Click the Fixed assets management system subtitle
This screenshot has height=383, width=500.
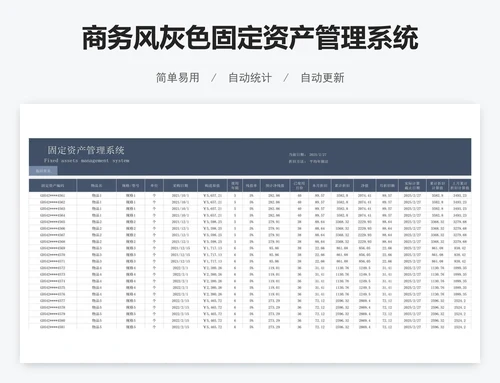tap(86, 161)
